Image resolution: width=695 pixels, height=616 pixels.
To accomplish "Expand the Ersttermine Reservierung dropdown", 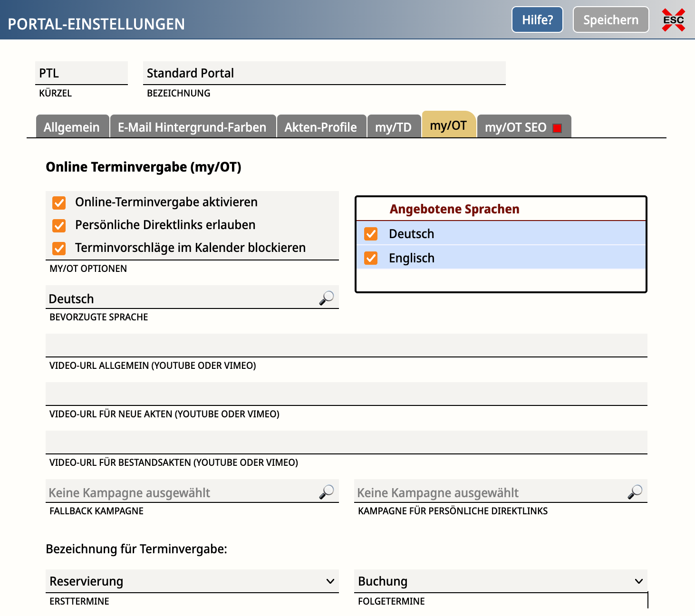I will point(330,581).
